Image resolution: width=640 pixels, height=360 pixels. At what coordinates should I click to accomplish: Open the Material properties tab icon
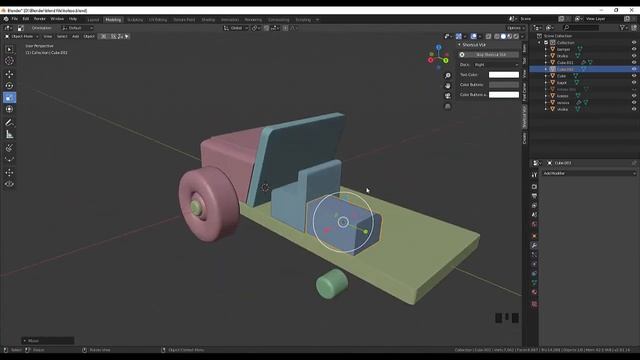tap(534, 292)
